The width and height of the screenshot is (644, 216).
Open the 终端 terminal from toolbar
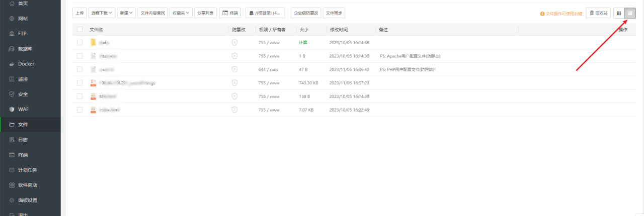coord(230,13)
